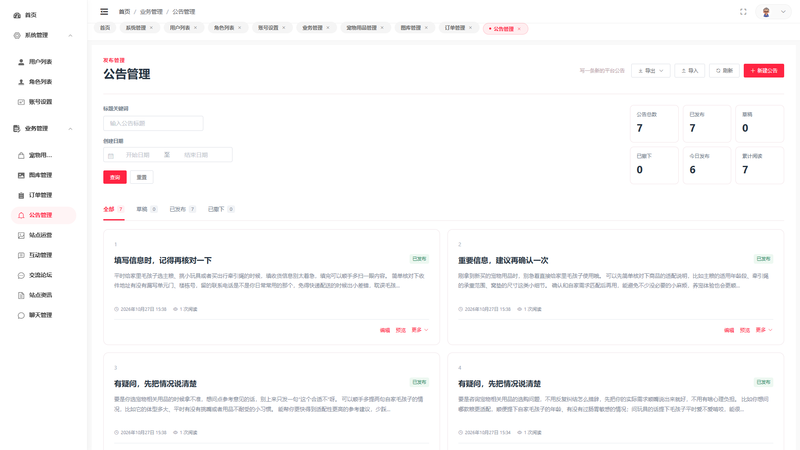This screenshot has width=800, height=450.
Task: Click the 开始日期 start date field
Action: coord(138,155)
